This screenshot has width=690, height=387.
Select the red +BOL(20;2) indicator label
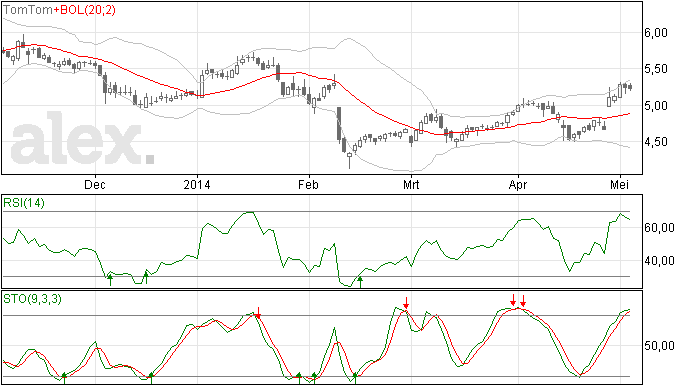85,10
